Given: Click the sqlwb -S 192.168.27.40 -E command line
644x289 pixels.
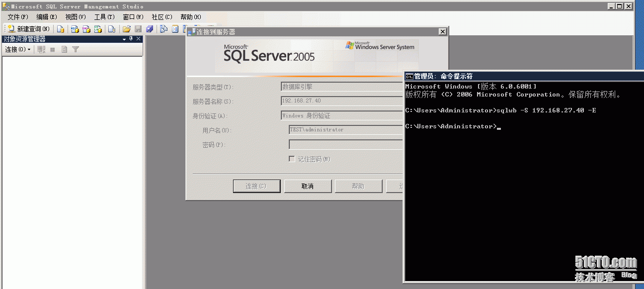Looking at the screenshot, I should [500, 110].
